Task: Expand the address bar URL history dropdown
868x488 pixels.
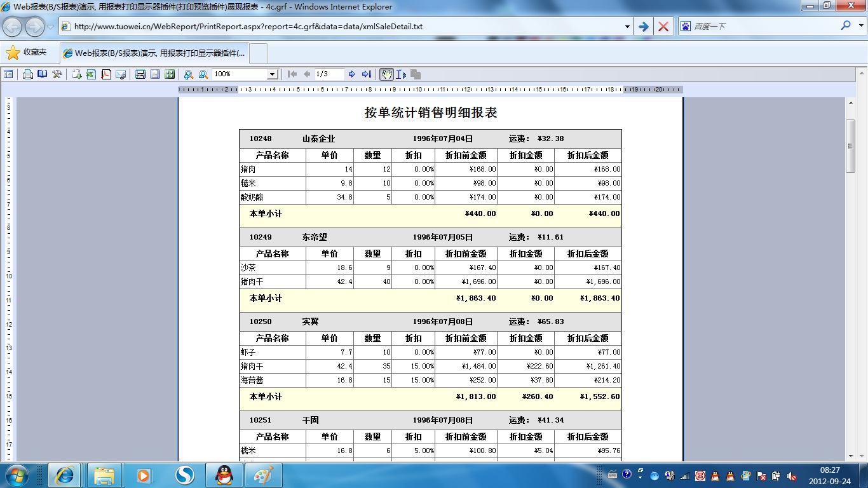Action: pos(627,27)
